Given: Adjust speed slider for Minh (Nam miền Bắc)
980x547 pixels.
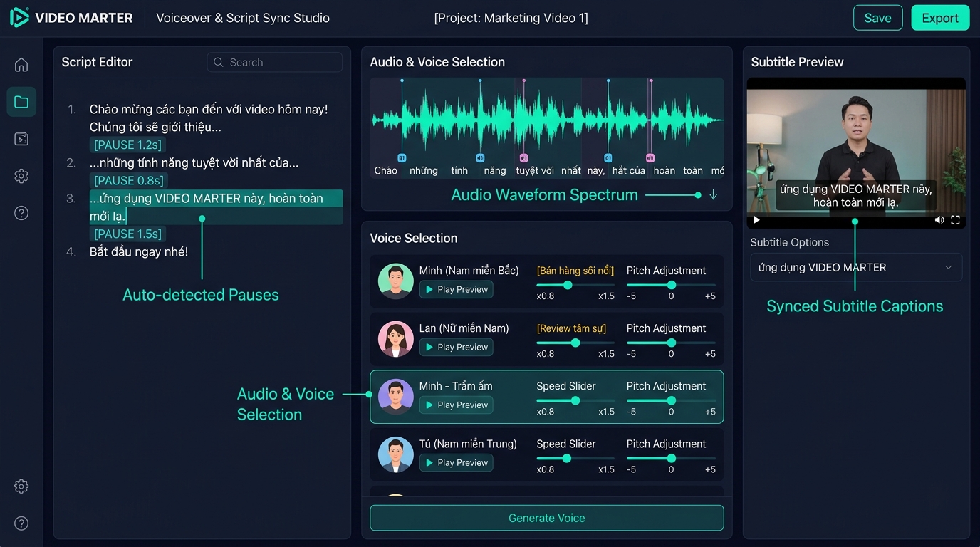Looking at the screenshot, I should [568, 285].
